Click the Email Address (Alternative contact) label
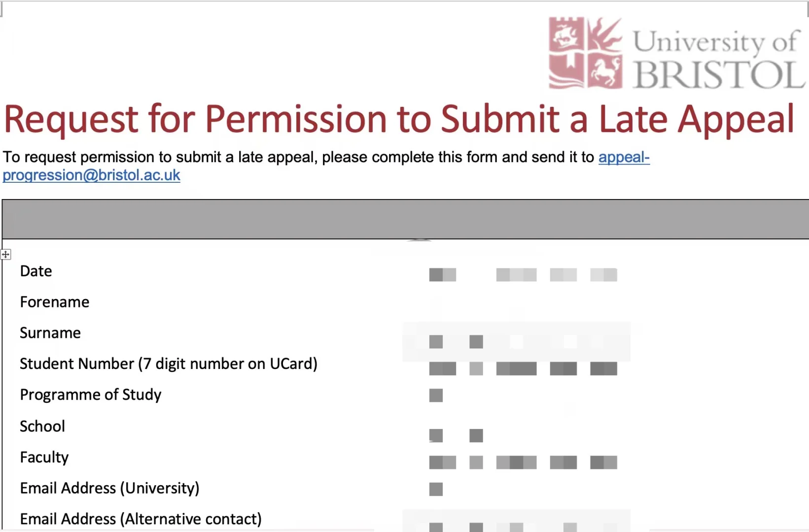The height and width of the screenshot is (532, 809). coord(141,519)
